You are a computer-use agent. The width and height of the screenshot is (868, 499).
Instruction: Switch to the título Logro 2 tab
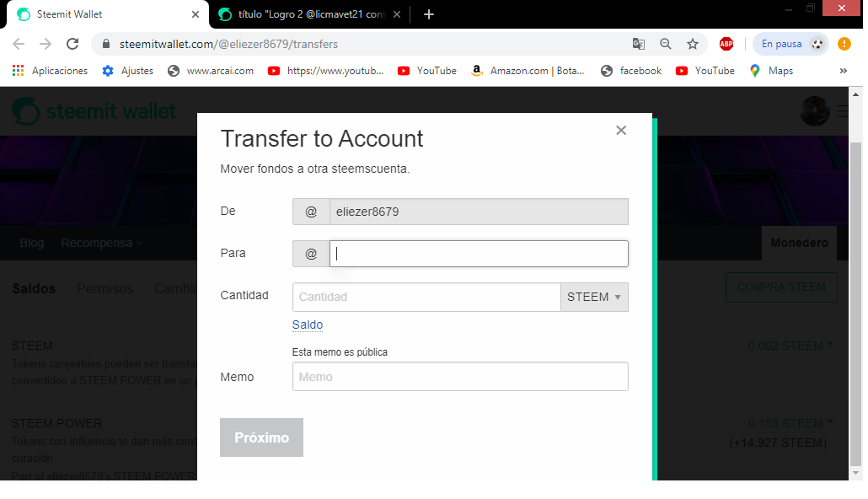310,14
